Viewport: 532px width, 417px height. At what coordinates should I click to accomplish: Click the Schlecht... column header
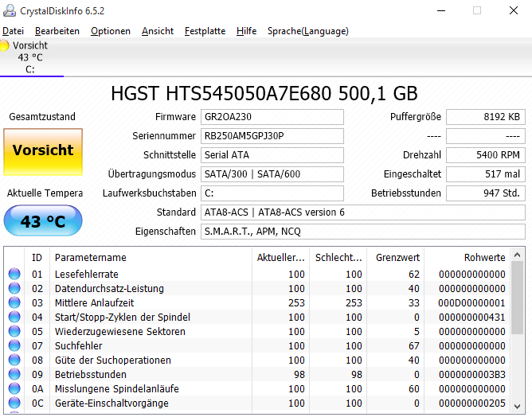click(x=338, y=258)
